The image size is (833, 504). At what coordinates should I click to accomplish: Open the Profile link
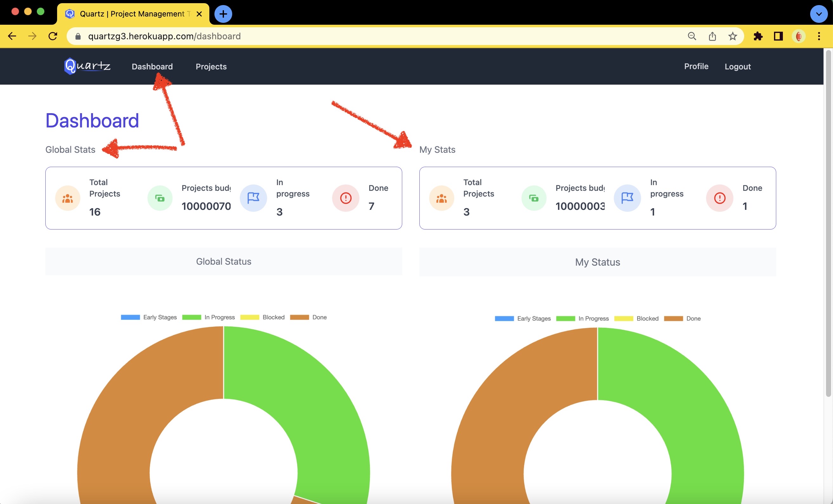tap(696, 67)
